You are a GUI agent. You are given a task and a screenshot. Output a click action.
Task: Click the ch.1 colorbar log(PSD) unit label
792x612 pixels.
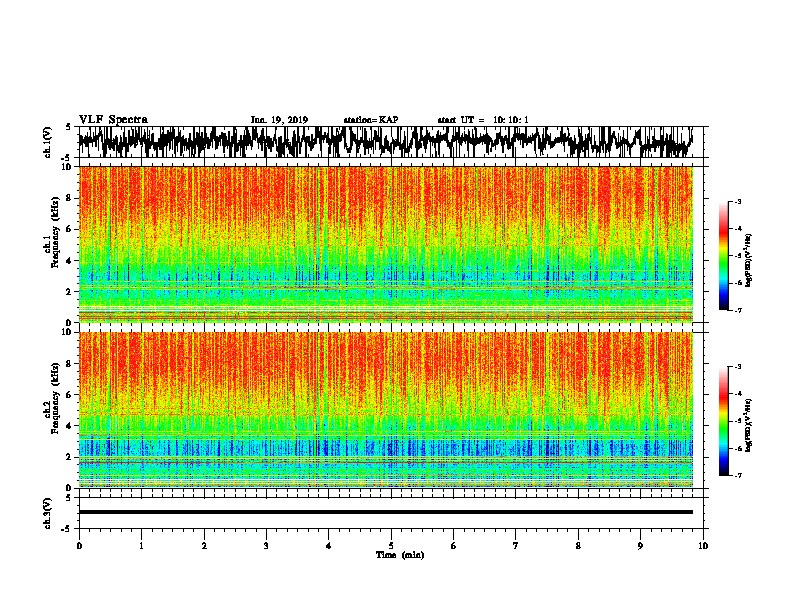click(x=749, y=260)
